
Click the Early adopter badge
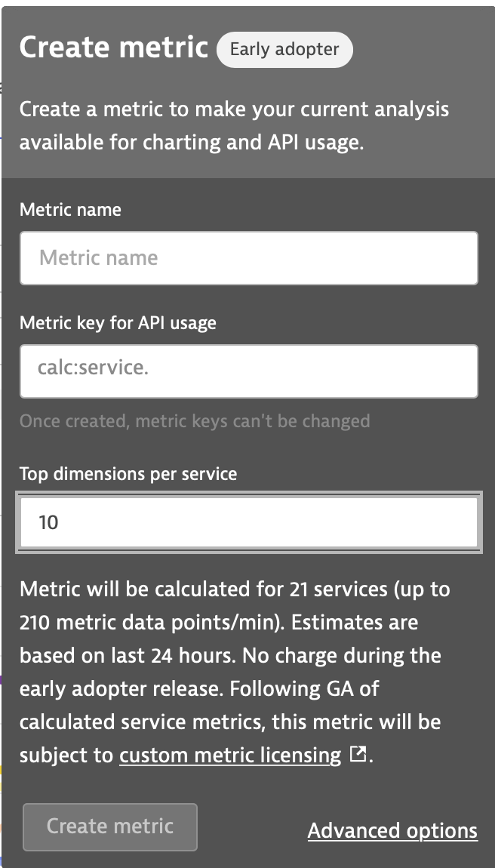coord(284,50)
